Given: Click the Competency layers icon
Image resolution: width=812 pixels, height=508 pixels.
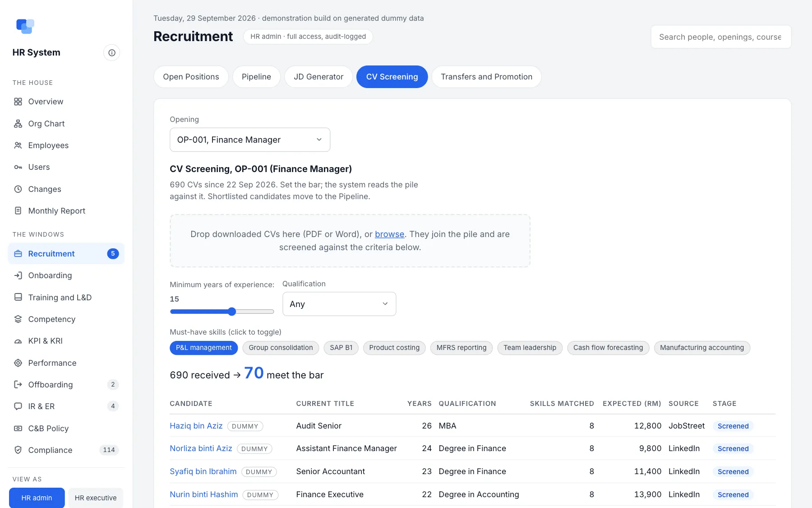Looking at the screenshot, I should point(18,319).
